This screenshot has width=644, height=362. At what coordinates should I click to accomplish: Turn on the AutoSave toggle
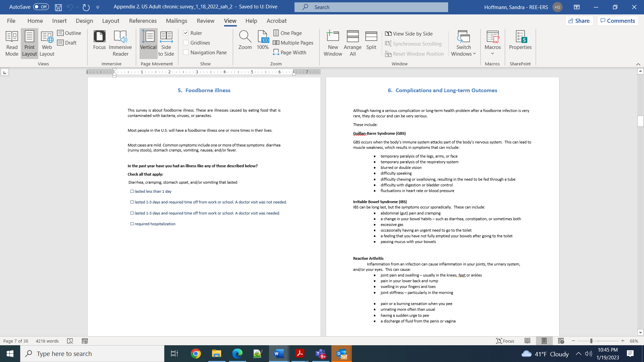[x=41, y=7]
